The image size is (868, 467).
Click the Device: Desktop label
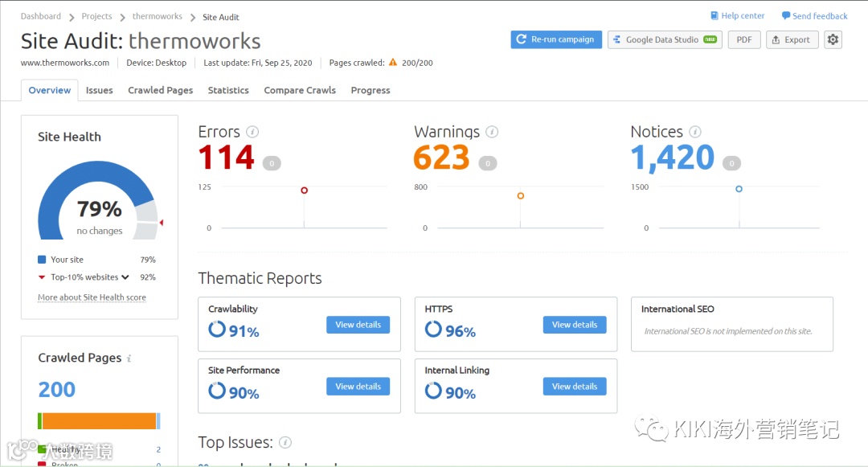pos(157,63)
